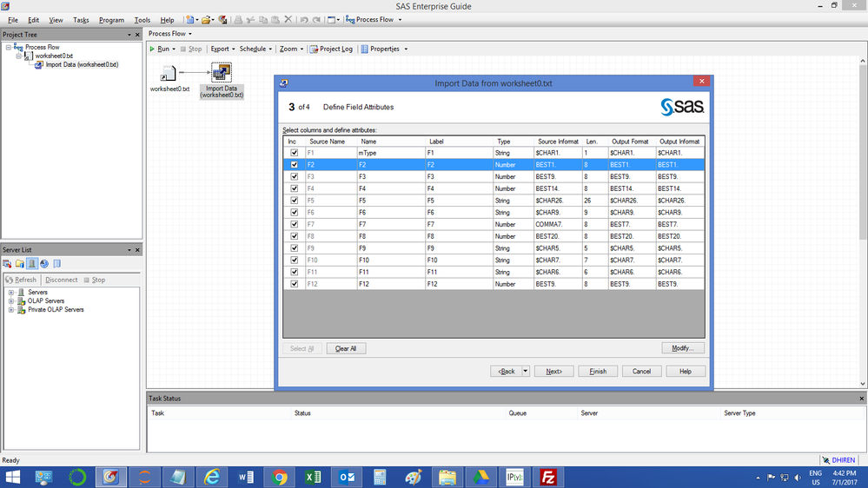This screenshot has width=868, height=488.
Task: Click the Excel icon in taskbar
Action: (314, 477)
